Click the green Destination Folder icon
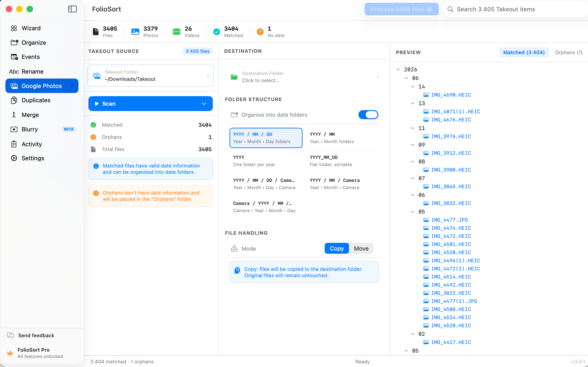 [x=234, y=77]
